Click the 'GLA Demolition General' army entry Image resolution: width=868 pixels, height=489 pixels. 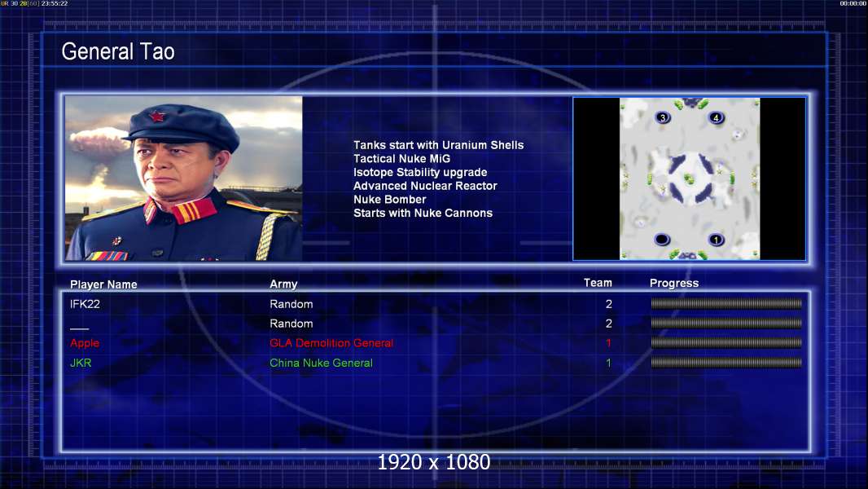pyautogui.click(x=331, y=343)
